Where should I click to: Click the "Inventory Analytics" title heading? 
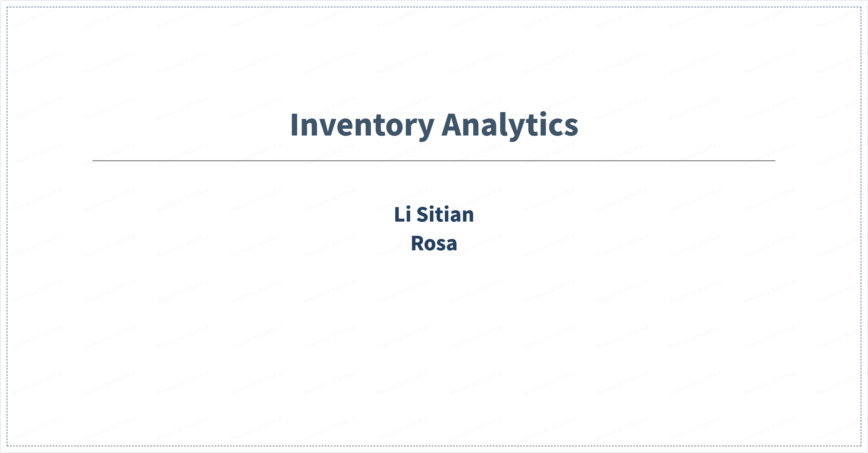(434, 125)
